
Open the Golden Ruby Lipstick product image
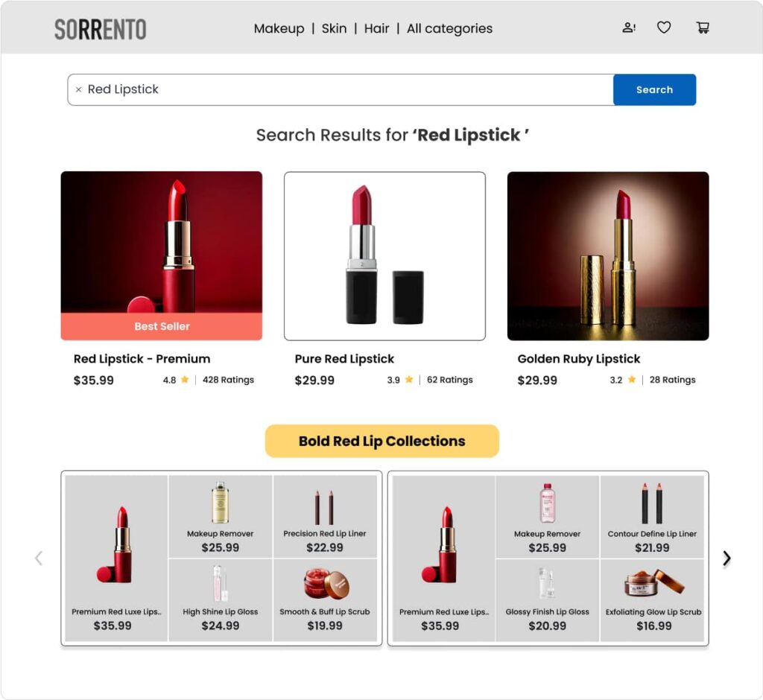click(x=608, y=256)
